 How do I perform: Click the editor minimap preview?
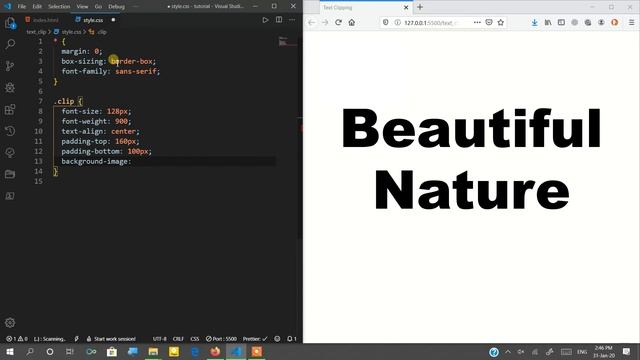(287, 41)
